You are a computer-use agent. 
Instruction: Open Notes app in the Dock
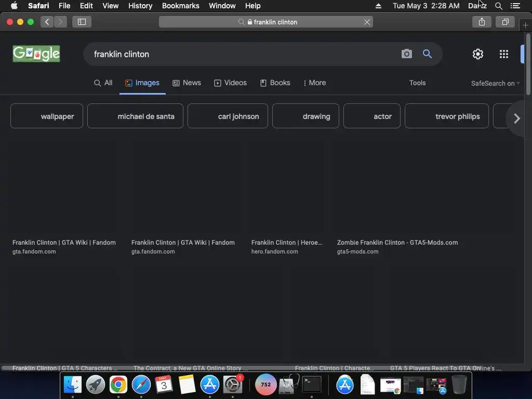[187, 384]
